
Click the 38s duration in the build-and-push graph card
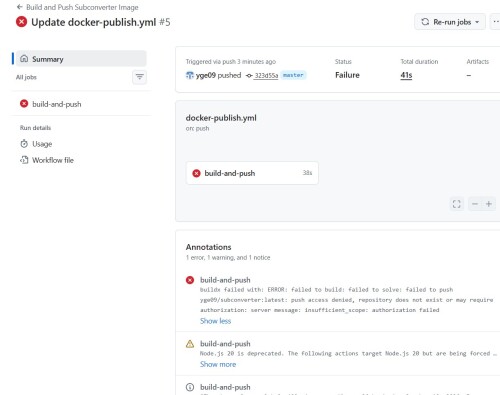coord(307,173)
